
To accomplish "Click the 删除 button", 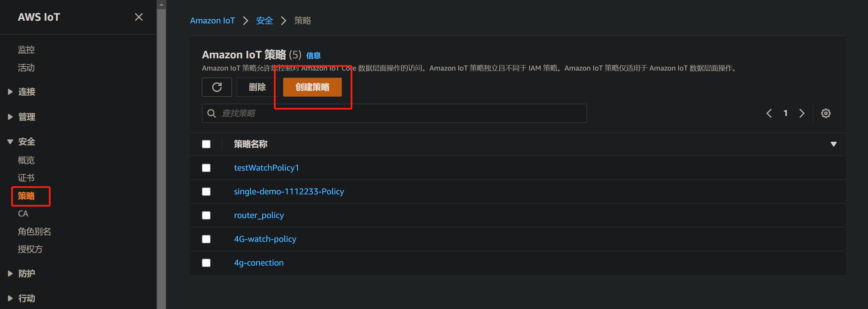I will point(257,87).
